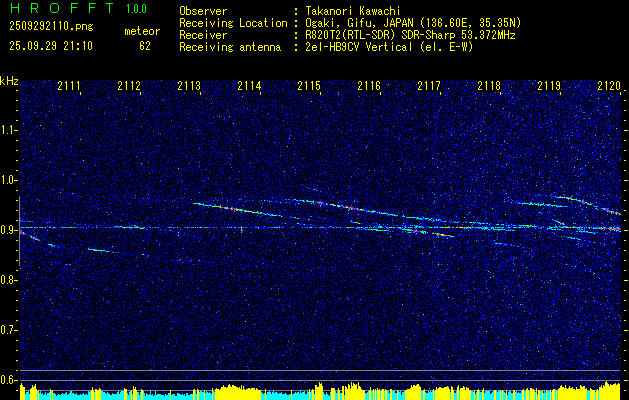Viewport: 629px width, 400px height.
Task: Click the Receiver field label
Action: point(203,35)
